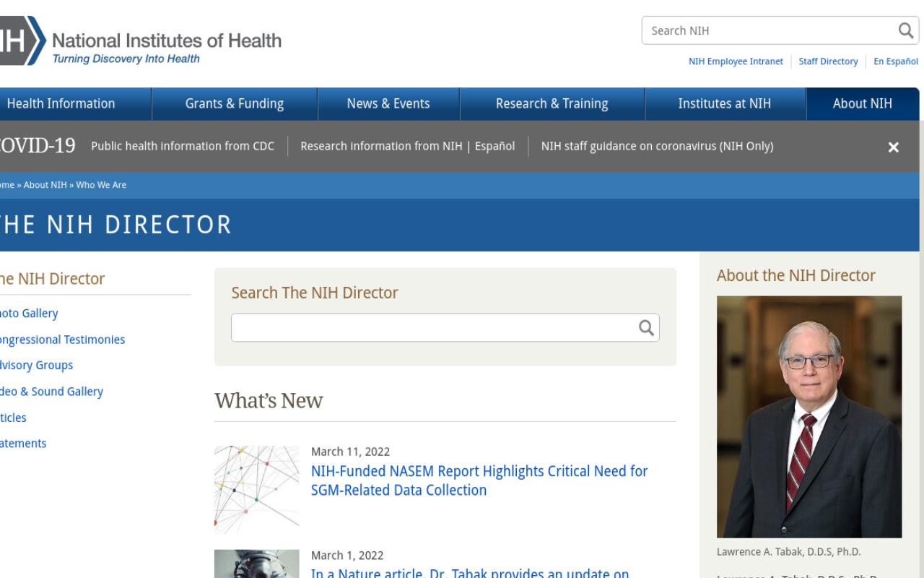924x578 pixels.
Task: Open the About NIH menu
Action: (x=863, y=103)
